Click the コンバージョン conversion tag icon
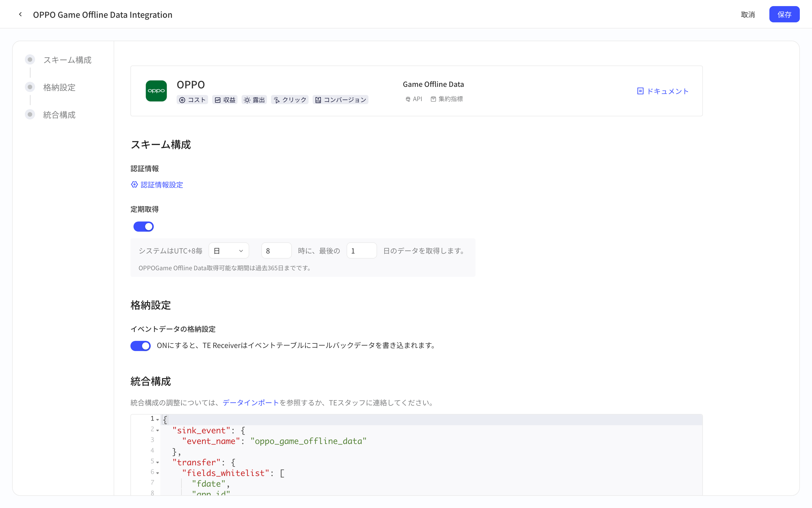This screenshot has width=812, height=508. coord(318,100)
